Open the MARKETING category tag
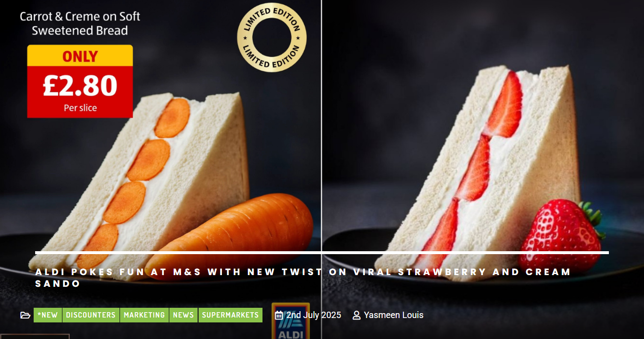 tap(144, 315)
